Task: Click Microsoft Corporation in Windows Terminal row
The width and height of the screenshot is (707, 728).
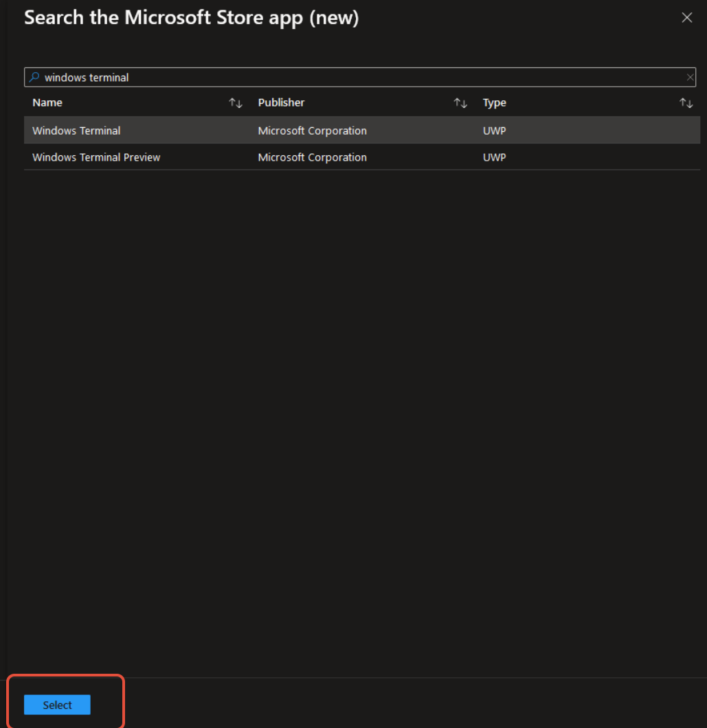Action: pyautogui.click(x=312, y=130)
